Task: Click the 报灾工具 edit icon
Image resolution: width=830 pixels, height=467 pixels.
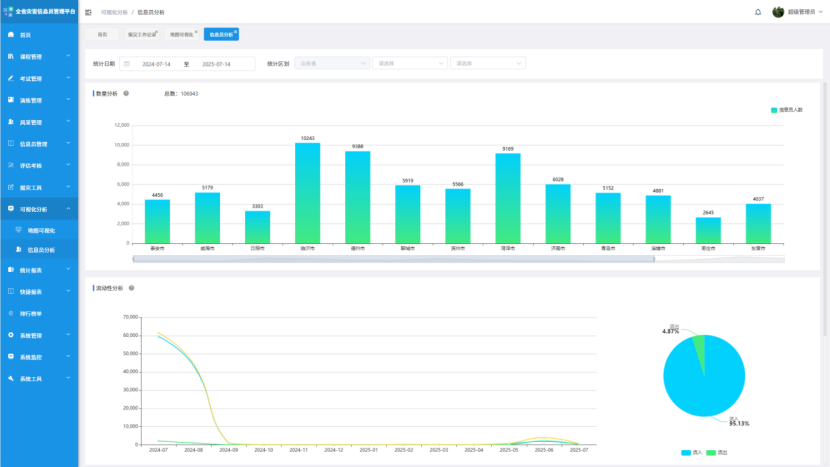Action: pyautogui.click(x=11, y=187)
